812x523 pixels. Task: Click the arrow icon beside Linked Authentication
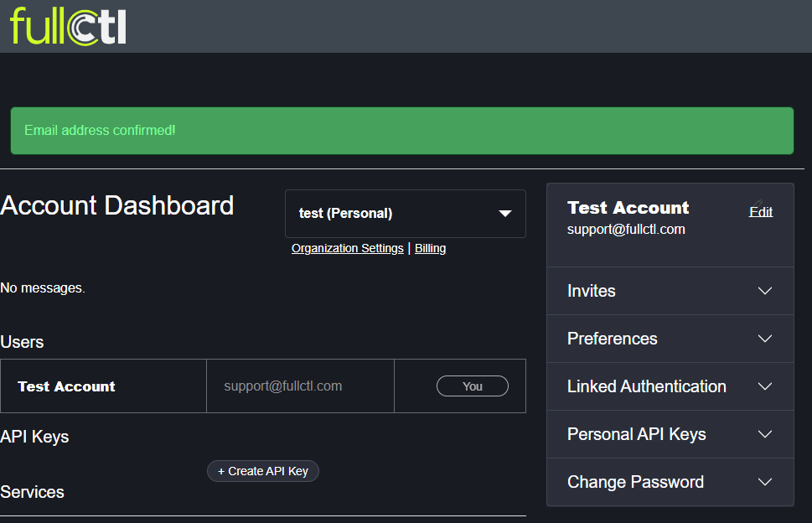pos(764,386)
